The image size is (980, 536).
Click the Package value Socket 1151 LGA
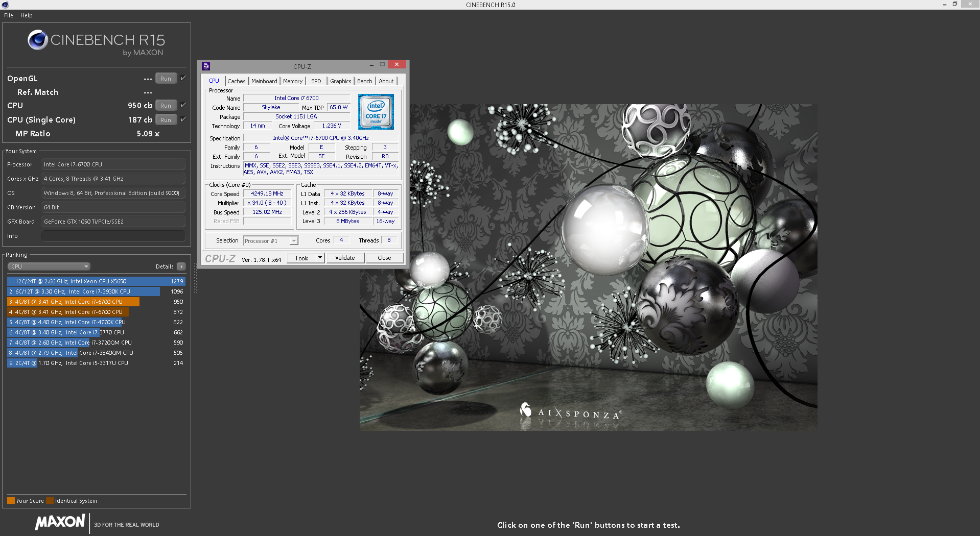(296, 116)
